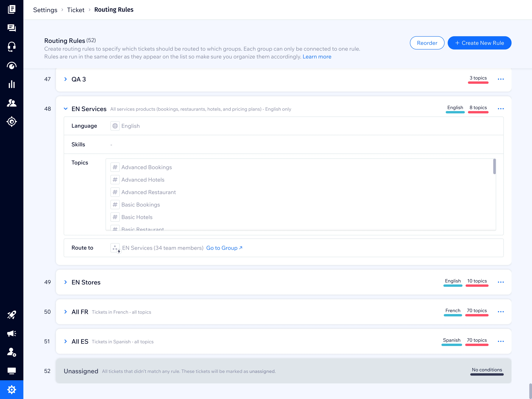This screenshot has height=399, width=532.
Task: Open the knowledge base articles sidebar icon
Action: pyautogui.click(x=12, y=9)
